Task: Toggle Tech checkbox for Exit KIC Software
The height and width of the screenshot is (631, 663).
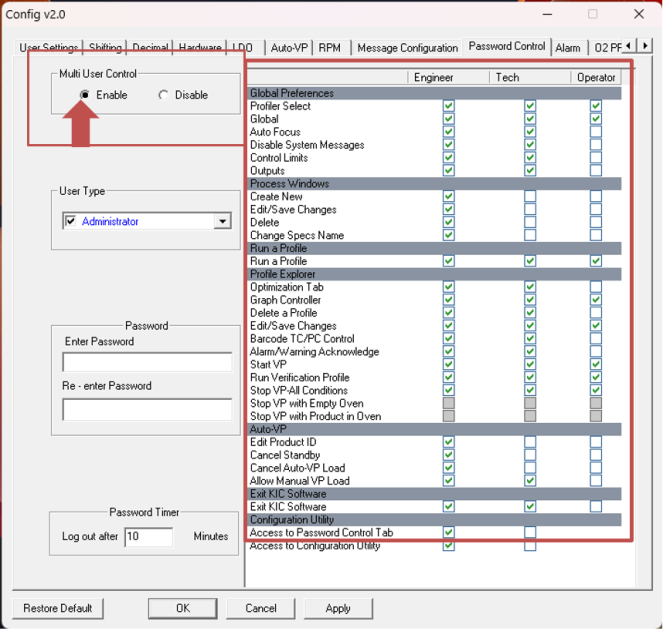Action: coord(530,507)
